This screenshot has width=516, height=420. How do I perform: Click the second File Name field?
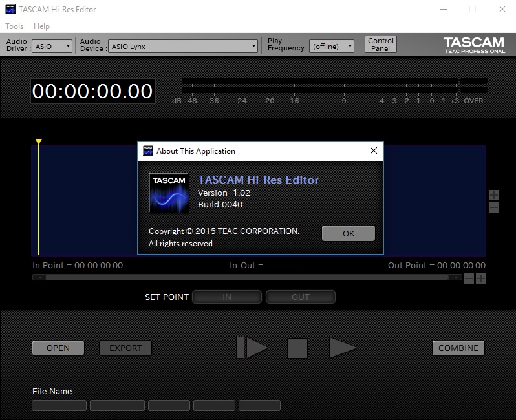click(117, 405)
